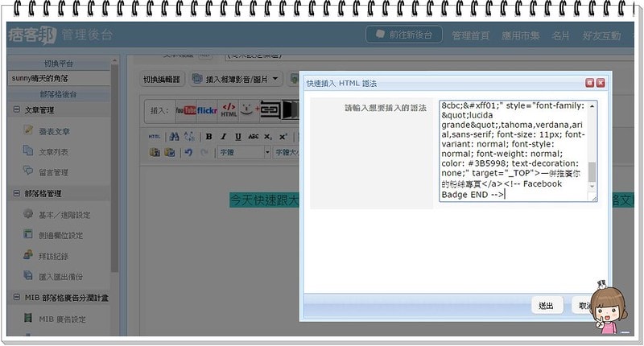This screenshot has width=644, height=346.
Task: Click the paste from Word icon
Action: (x=170, y=152)
